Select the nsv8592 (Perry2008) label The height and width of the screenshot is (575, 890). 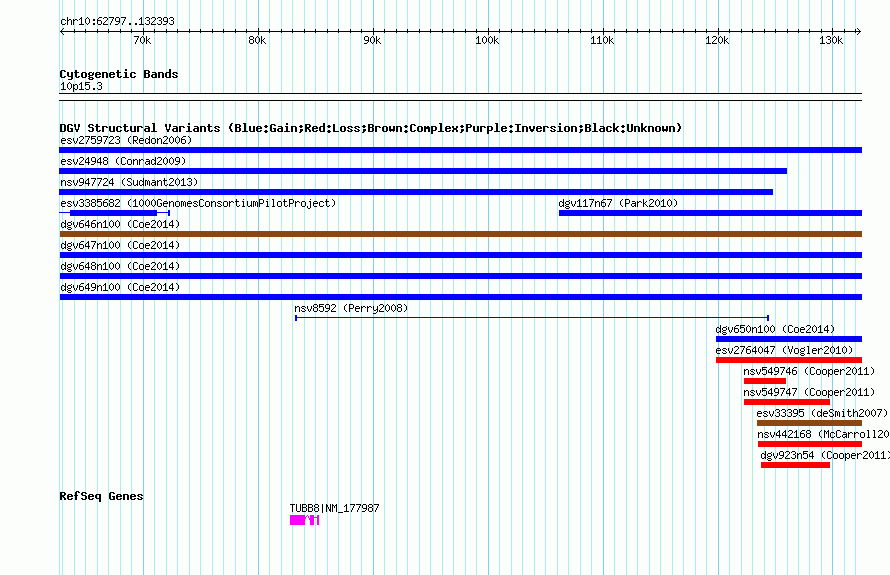tap(351, 308)
